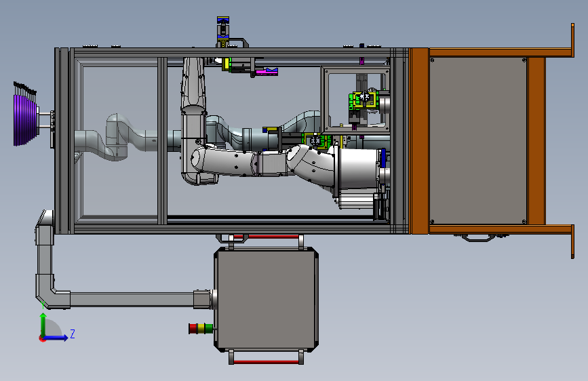Pick the red handle at the cabinet bottom
The height and width of the screenshot is (381, 588).
coord(267,362)
